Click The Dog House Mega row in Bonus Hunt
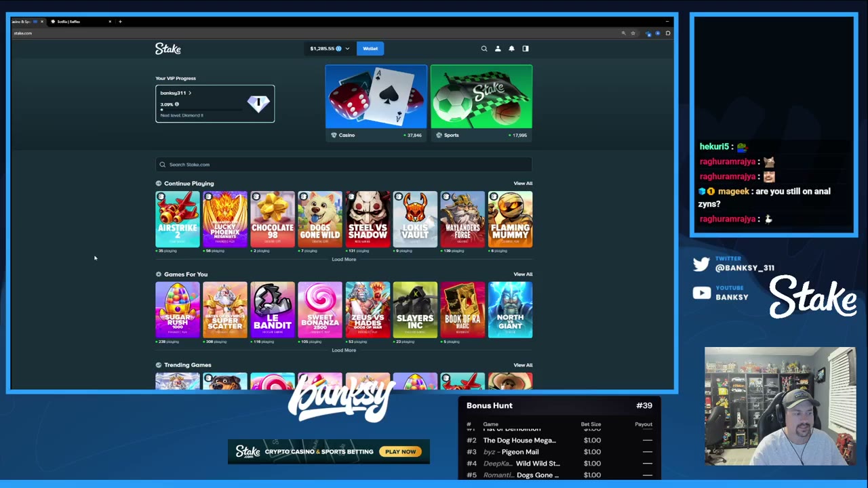This screenshot has height=488, width=868. (x=559, y=441)
